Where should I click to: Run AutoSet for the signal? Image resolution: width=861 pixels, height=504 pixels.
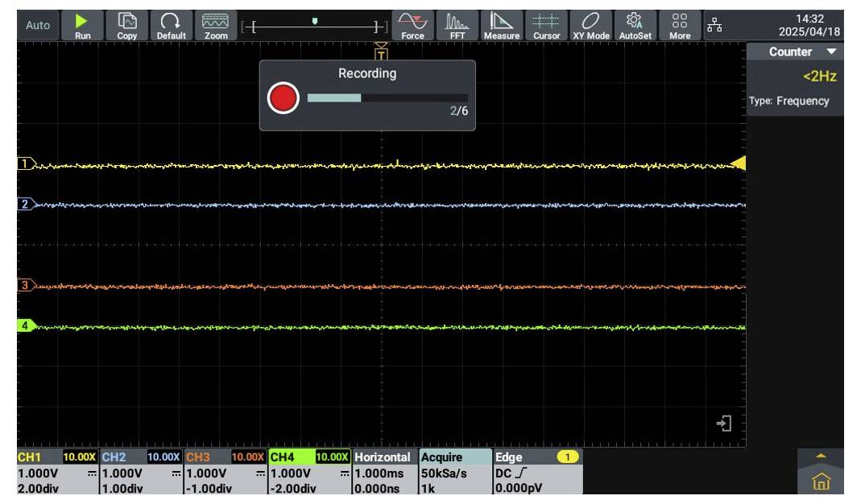[635, 25]
